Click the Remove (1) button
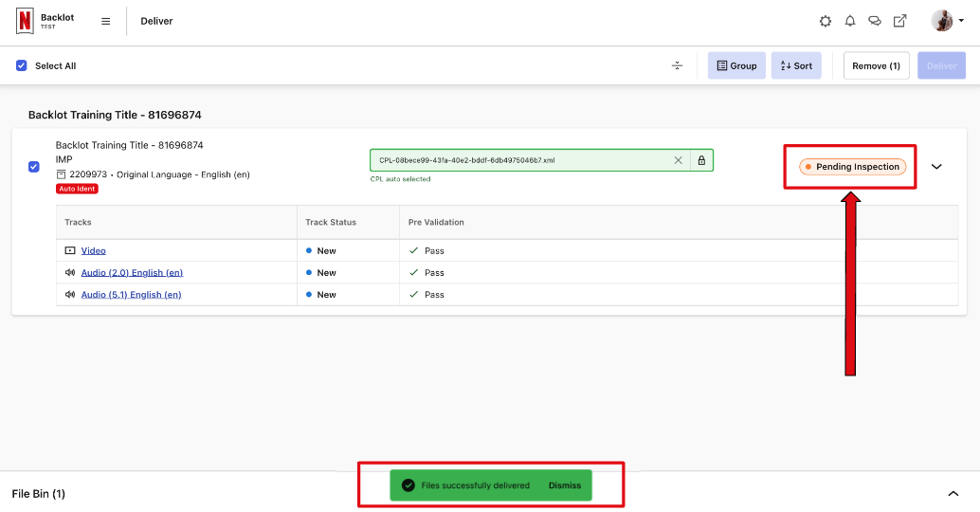The height and width of the screenshot is (512, 980). tap(877, 65)
